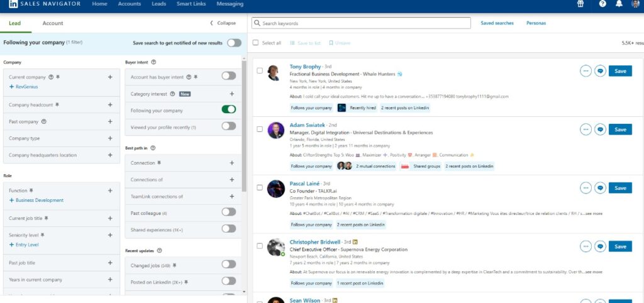Open Personas link
The image size is (644, 303).
point(536,23)
